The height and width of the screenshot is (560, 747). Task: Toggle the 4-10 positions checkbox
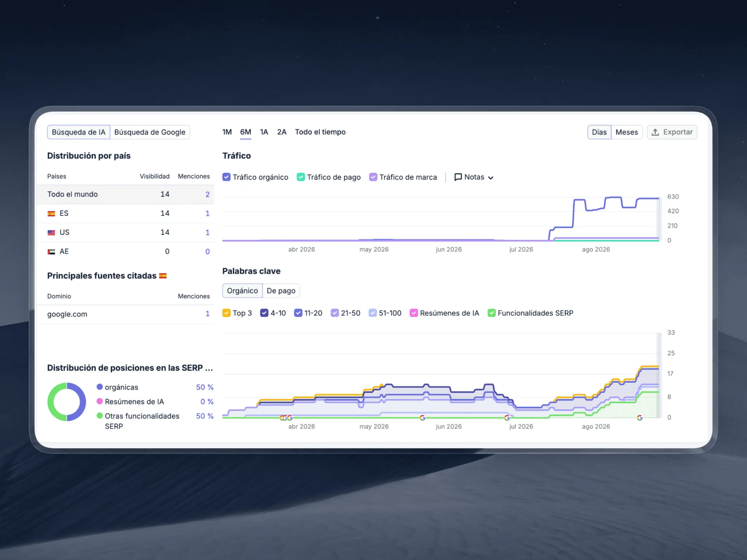[x=264, y=313]
